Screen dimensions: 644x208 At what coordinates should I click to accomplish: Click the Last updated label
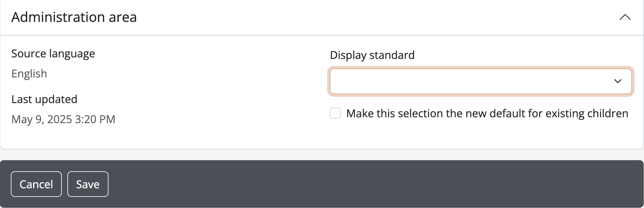pos(44,99)
